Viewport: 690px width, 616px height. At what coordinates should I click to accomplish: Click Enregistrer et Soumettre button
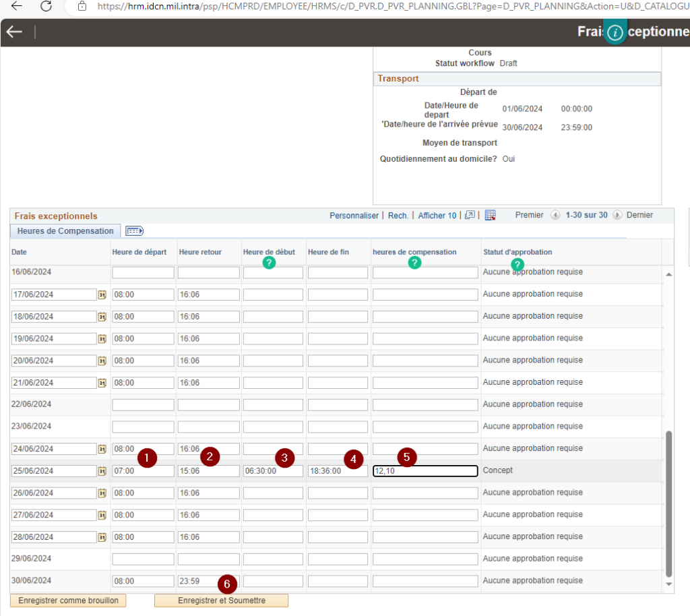tap(221, 600)
